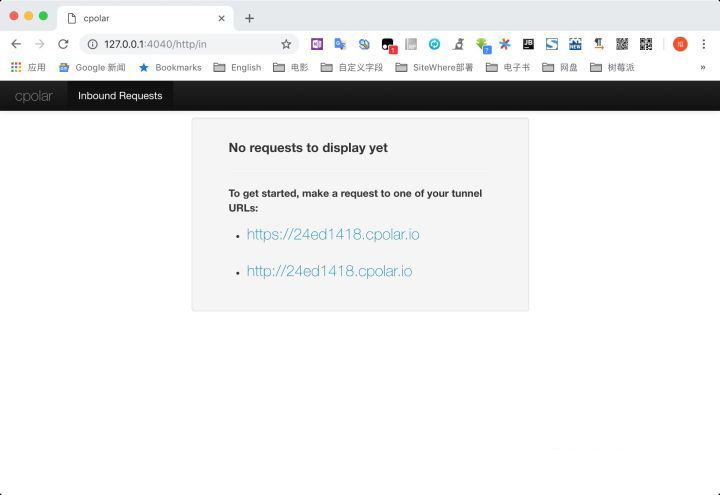Image resolution: width=720 pixels, height=495 pixels.
Task: Click the browser forward arrow
Action: coord(40,44)
